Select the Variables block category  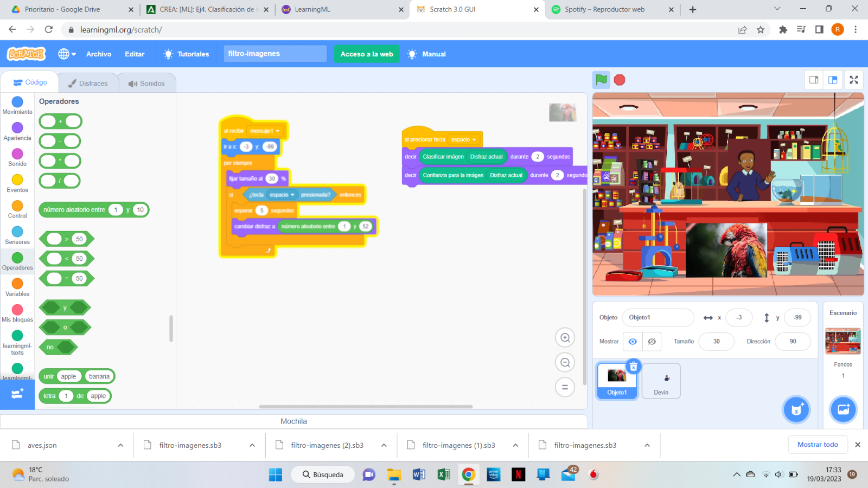tap(17, 287)
